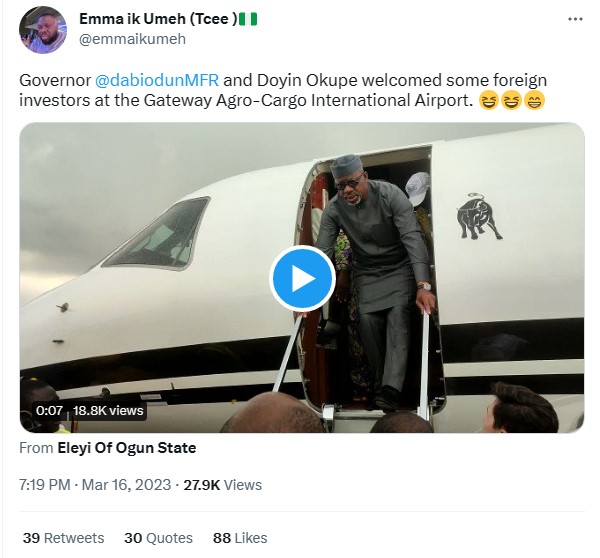Click the Doyin Okupe text in the tweet

(x=282, y=79)
